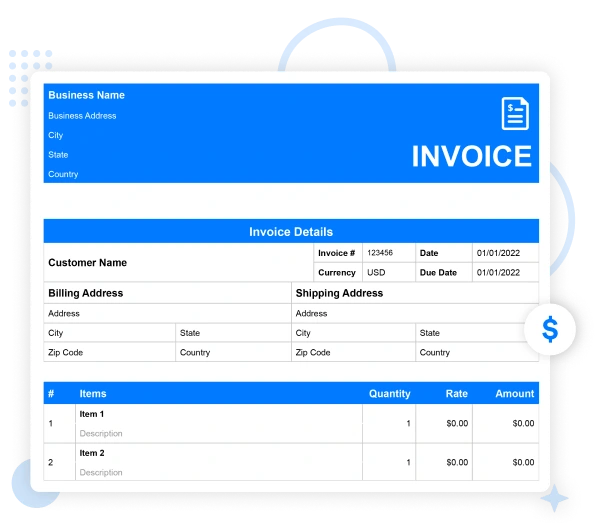The height and width of the screenshot is (523, 595).
Task: Open the USD currency cell
Action: [389, 273]
